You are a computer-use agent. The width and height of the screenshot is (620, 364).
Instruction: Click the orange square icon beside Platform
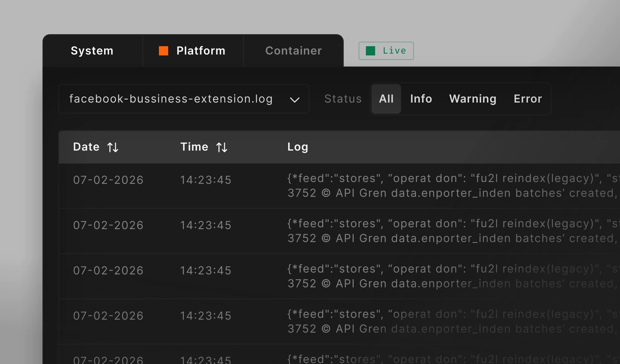point(164,51)
